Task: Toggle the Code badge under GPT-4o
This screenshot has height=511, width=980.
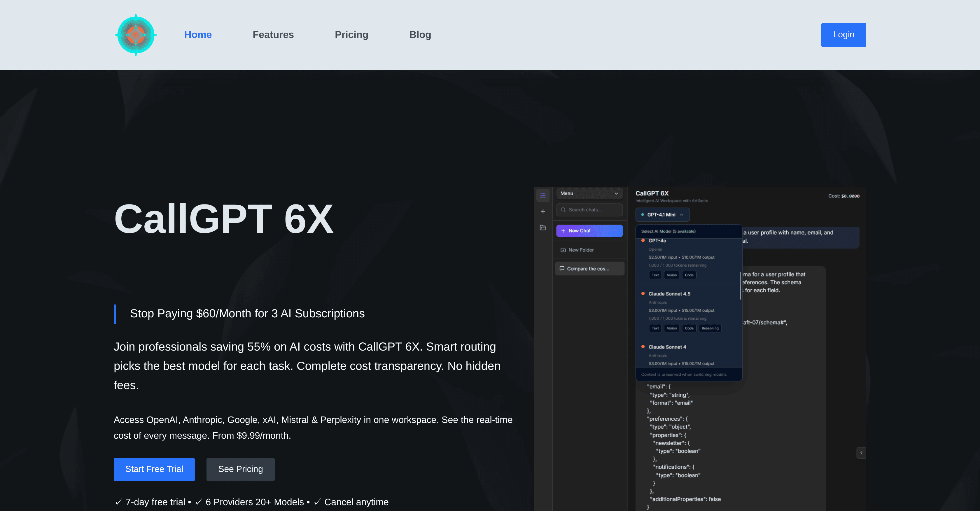Action: 689,275
